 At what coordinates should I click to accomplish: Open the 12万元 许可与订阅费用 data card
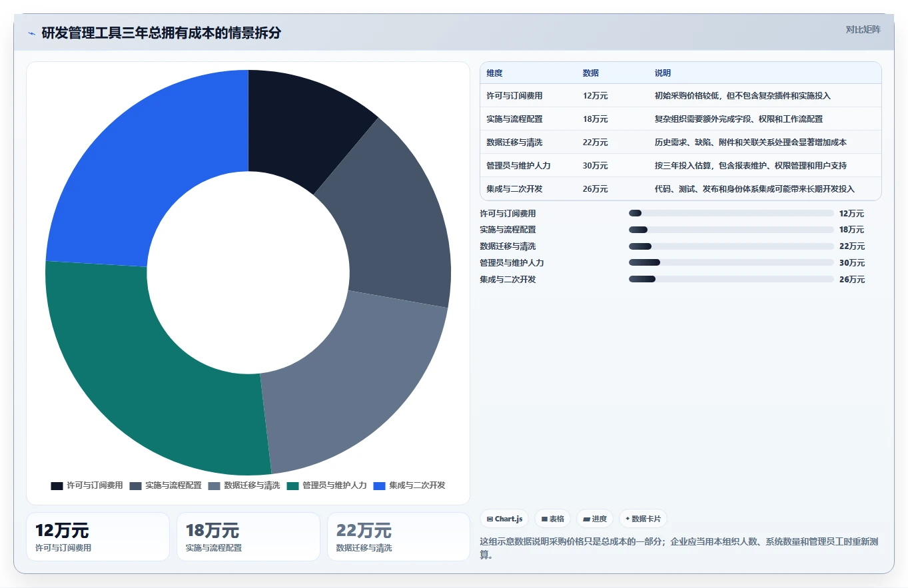pyautogui.click(x=98, y=537)
